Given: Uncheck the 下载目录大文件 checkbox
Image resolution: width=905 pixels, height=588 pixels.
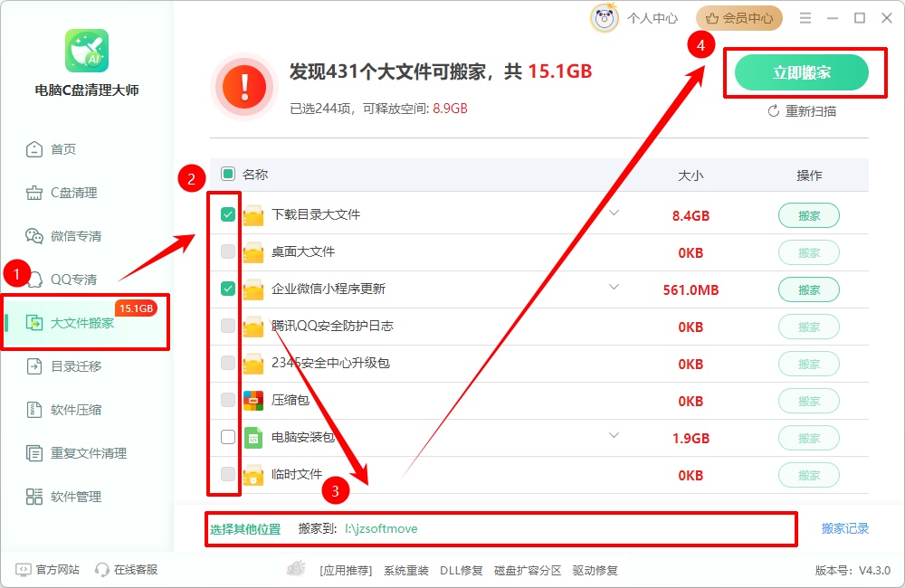Looking at the screenshot, I should (x=228, y=214).
